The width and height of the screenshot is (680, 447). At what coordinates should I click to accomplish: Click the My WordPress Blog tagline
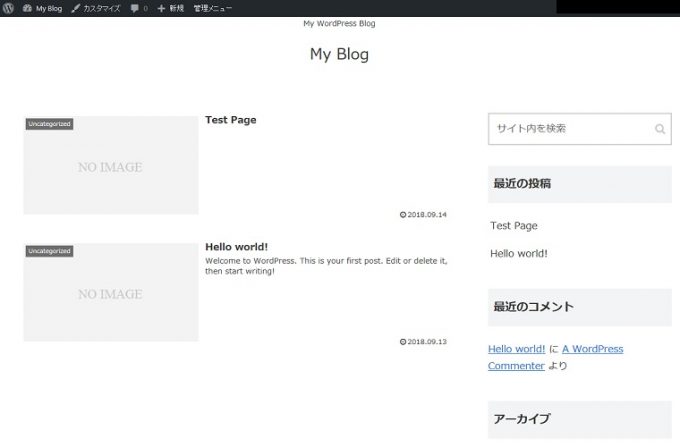339,23
